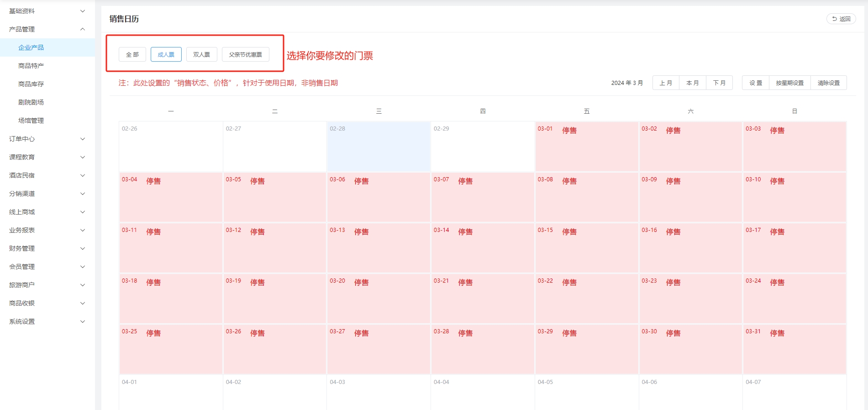This screenshot has height=410, width=868.
Task: Advance to next month with 下月
Action: 719,83
